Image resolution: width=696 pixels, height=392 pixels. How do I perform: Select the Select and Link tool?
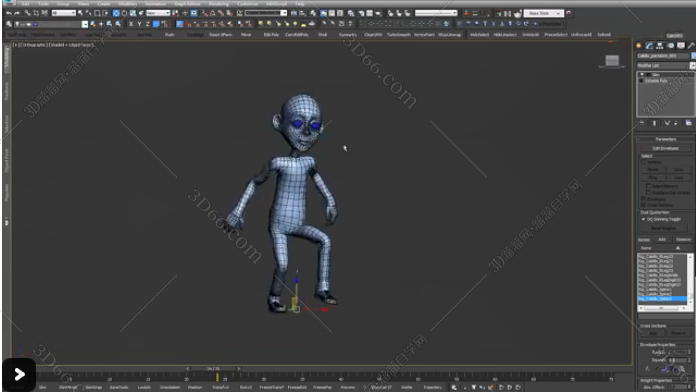(28, 13)
